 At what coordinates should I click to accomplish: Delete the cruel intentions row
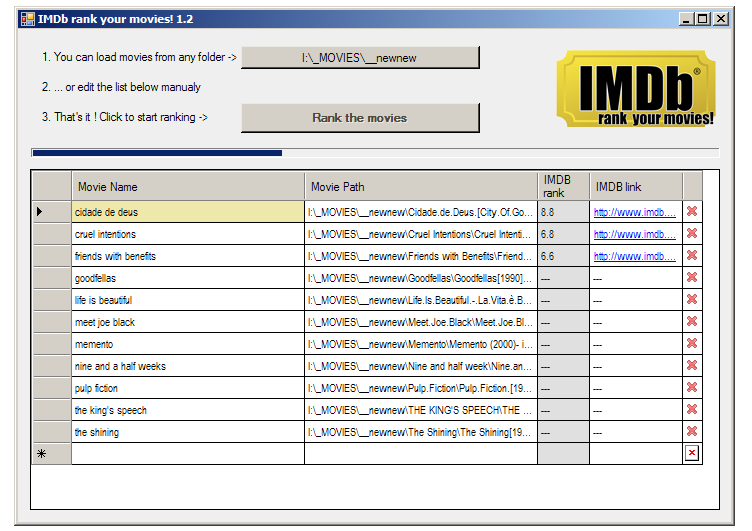692,234
